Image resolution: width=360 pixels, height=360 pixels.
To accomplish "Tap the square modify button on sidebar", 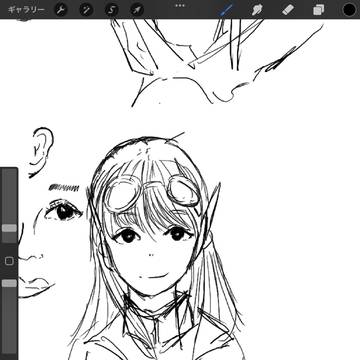I will (x=9, y=261).
